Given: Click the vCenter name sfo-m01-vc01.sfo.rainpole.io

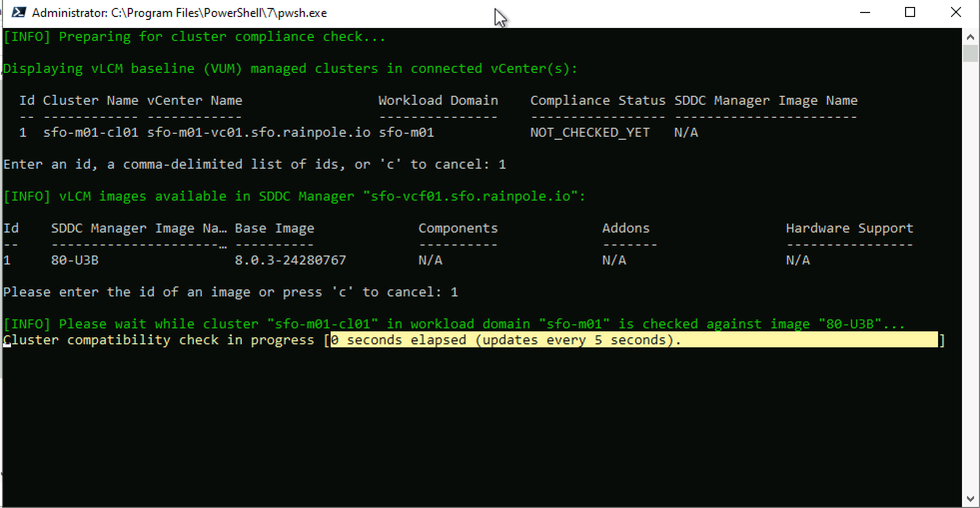Looking at the screenshot, I should tap(258, 133).
